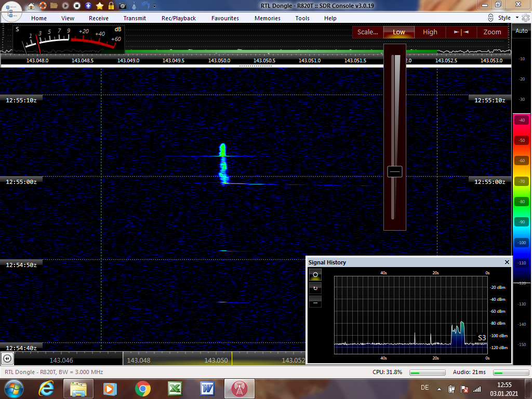
Task: Click the 143.051.0 label in frequency ruler
Action: click(310, 60)
